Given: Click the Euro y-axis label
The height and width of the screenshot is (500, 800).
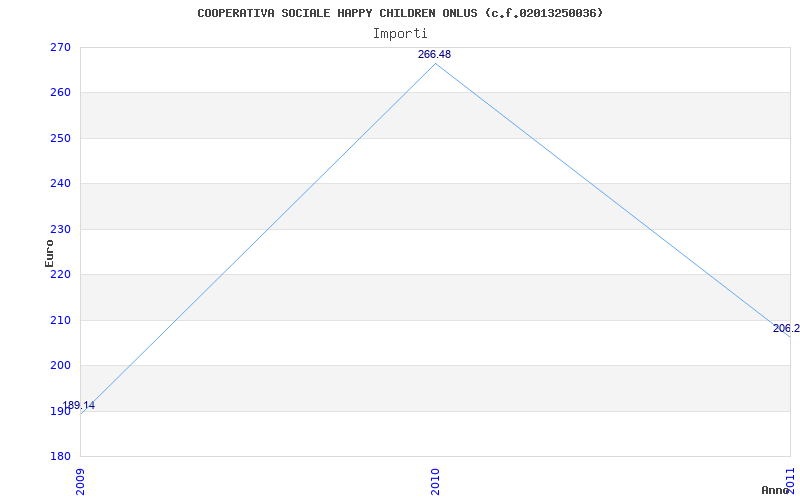Looking at the screenshot, I should (x=49, y=253).
